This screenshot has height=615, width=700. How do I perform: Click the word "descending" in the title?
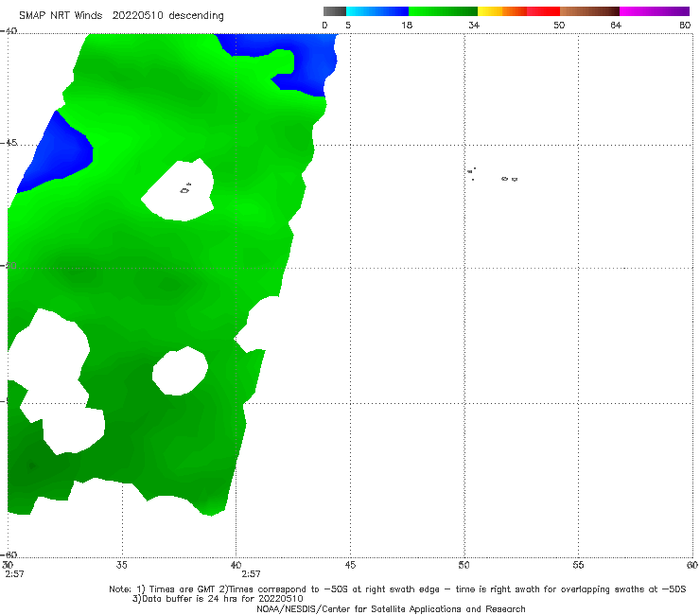click(x=196, y=16)
